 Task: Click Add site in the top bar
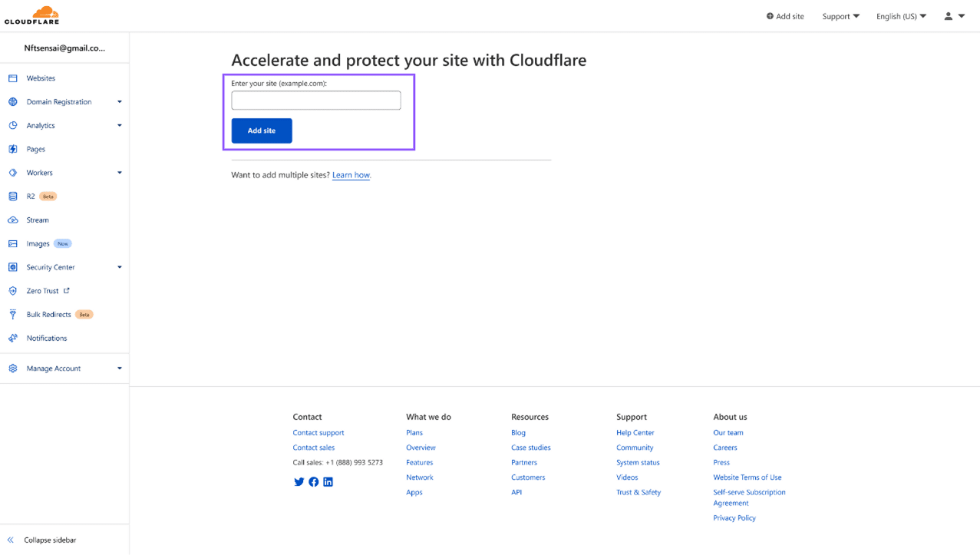click(x=785, y=16)
